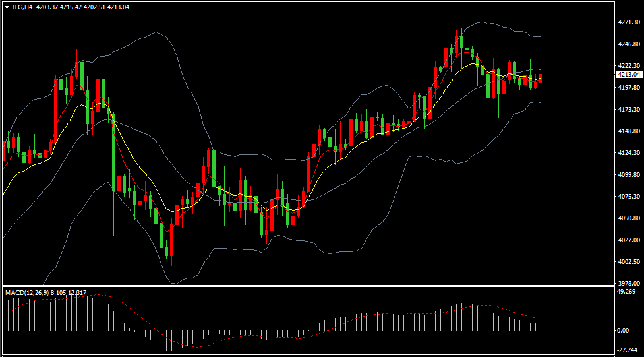
Task: Click the 4173.30 price axis label
Action: click(x=629, y=110)
